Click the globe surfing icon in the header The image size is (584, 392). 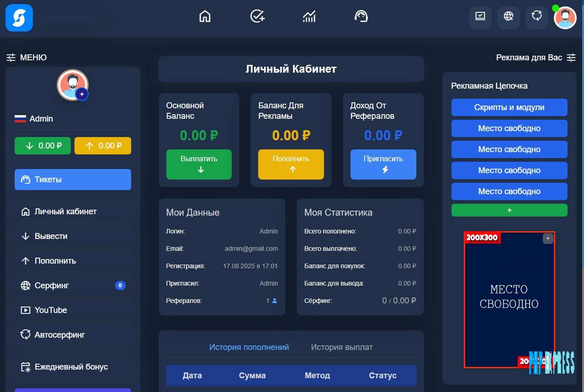509,17
